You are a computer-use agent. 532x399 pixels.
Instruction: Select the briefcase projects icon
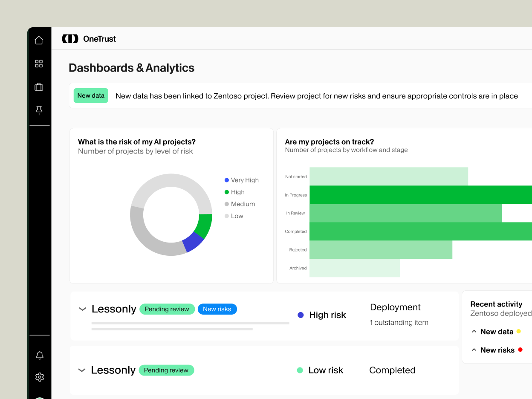(39, 87)
